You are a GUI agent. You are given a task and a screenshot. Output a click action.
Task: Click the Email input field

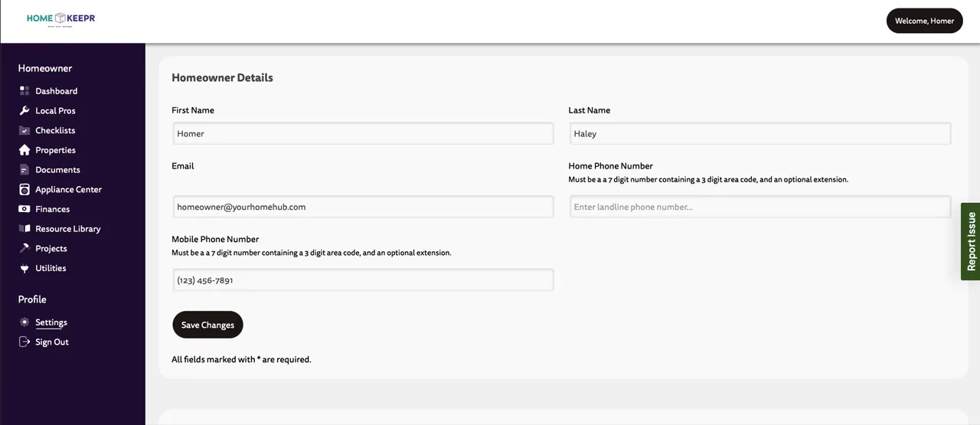(363, 207)
